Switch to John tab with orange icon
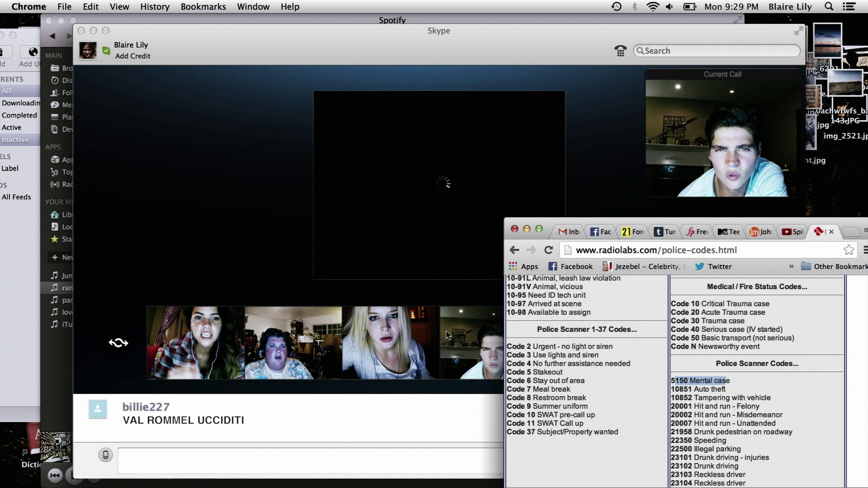868x488 pixels. [x=761, y=232]
